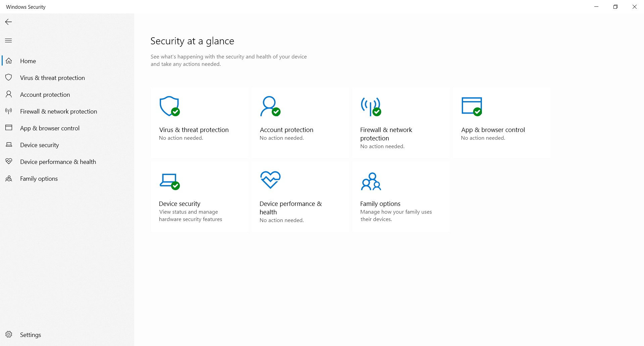Click the Home house icon in sidebar
Screen dimensions: 644x346
[x=9, y=61]
